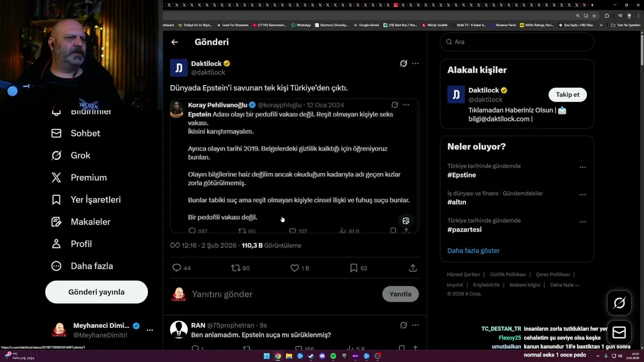644x362 pixels.
Task: Expand Daha fazla in the footer
Action: point(565,285)
